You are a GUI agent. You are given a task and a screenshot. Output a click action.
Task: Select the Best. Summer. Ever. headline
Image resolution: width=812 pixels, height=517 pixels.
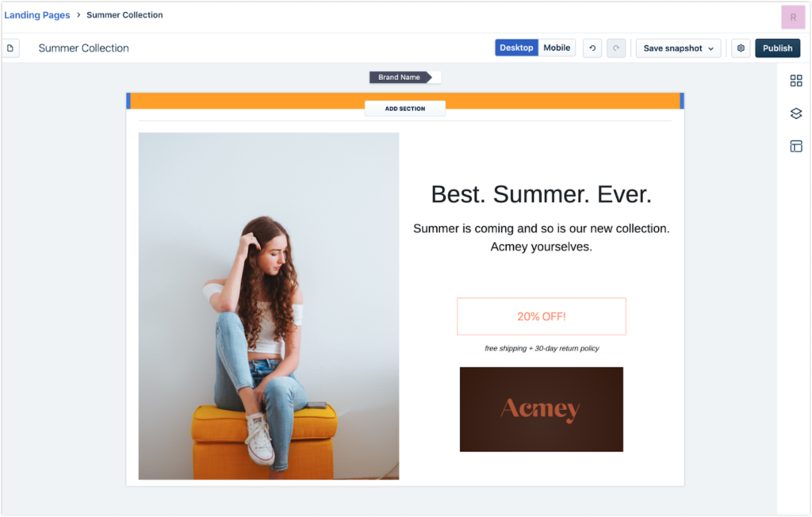(x=541, y=194)
